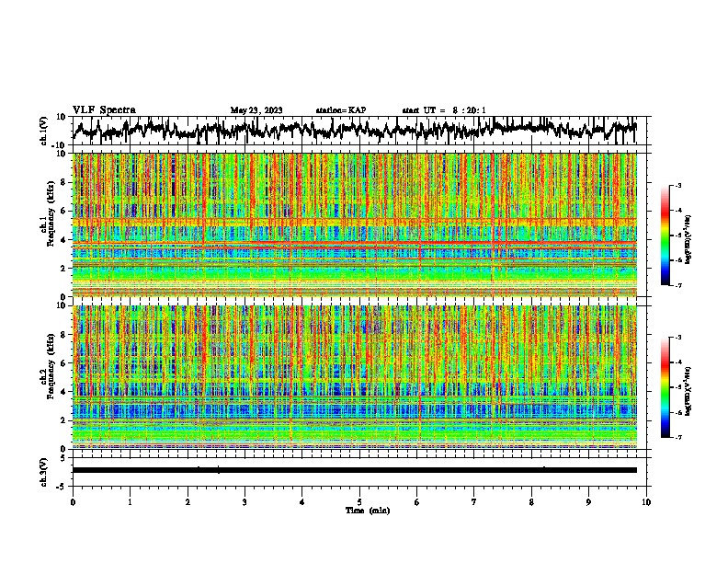Click the "4" kHz tick on ch.1 spectrogram
This screenshot has height=563, width=728.
tap(63, 240)
